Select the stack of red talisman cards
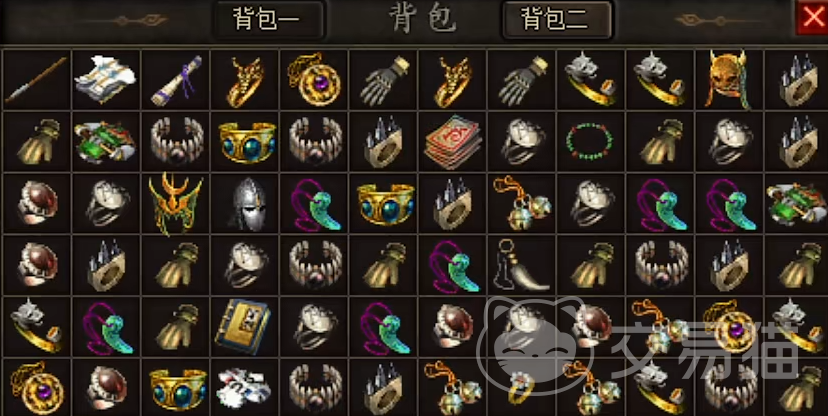 click(452, 141)
